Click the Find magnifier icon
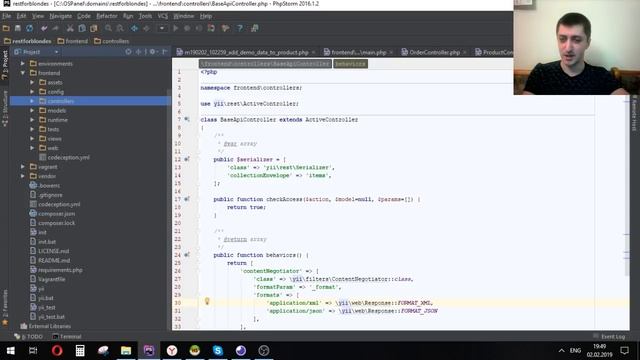640x360 pixels. pyautogui.click(x=108, y=28)
